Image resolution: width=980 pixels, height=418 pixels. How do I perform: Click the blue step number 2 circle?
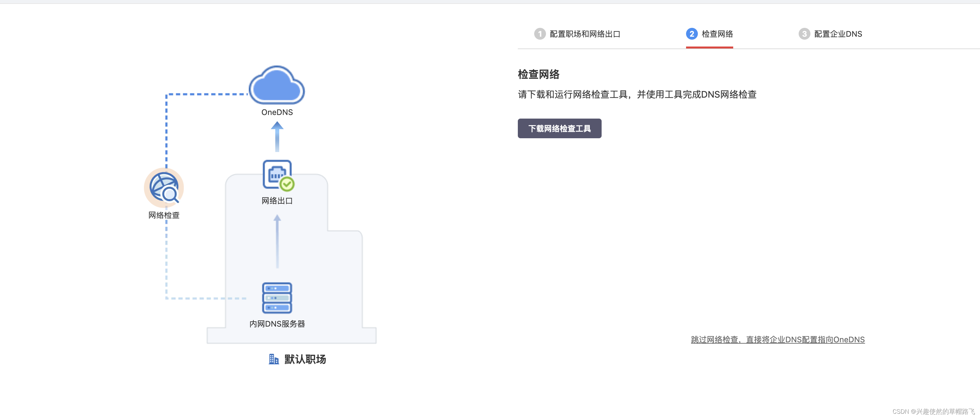(692, 34)
